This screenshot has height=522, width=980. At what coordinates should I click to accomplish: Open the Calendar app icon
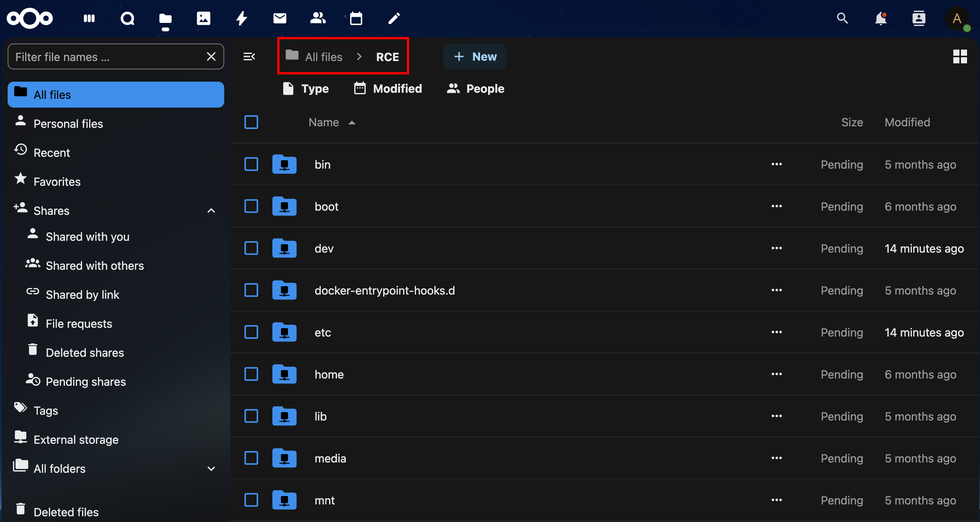point(356,18)
